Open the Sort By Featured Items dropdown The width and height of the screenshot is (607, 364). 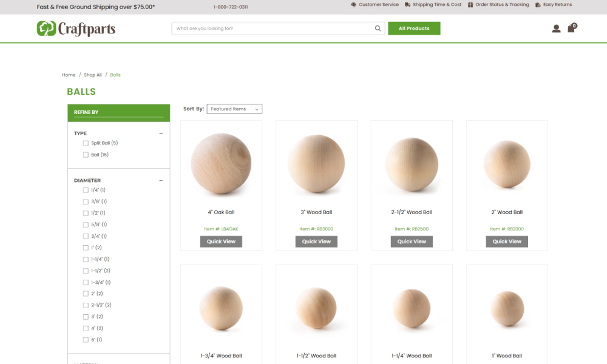(x=234, y=109)
